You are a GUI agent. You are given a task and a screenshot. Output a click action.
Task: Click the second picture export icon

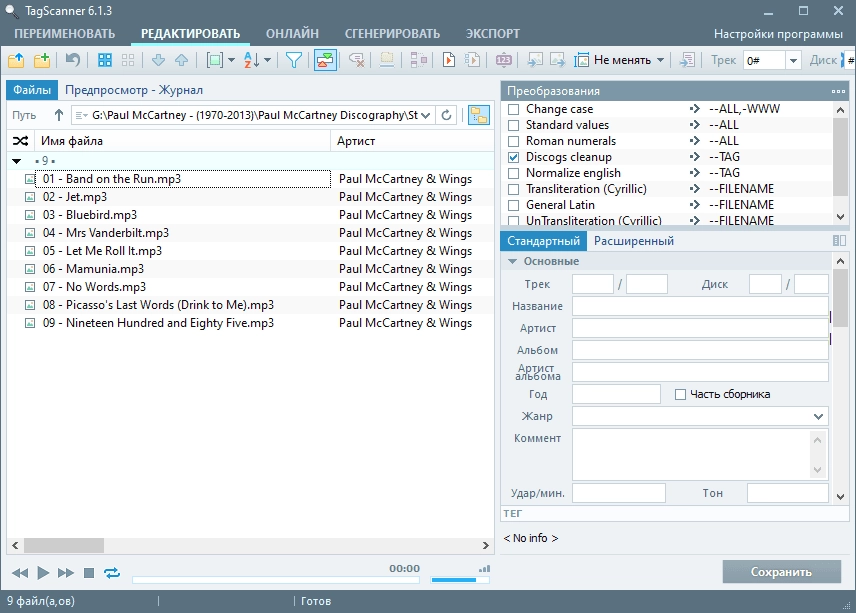click(x=557, y=60)
